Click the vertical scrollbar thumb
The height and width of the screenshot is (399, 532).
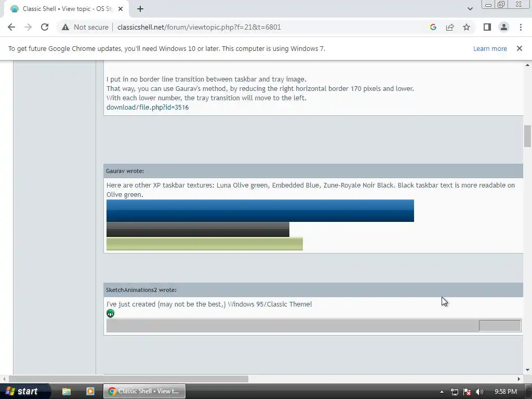(527, 136)
